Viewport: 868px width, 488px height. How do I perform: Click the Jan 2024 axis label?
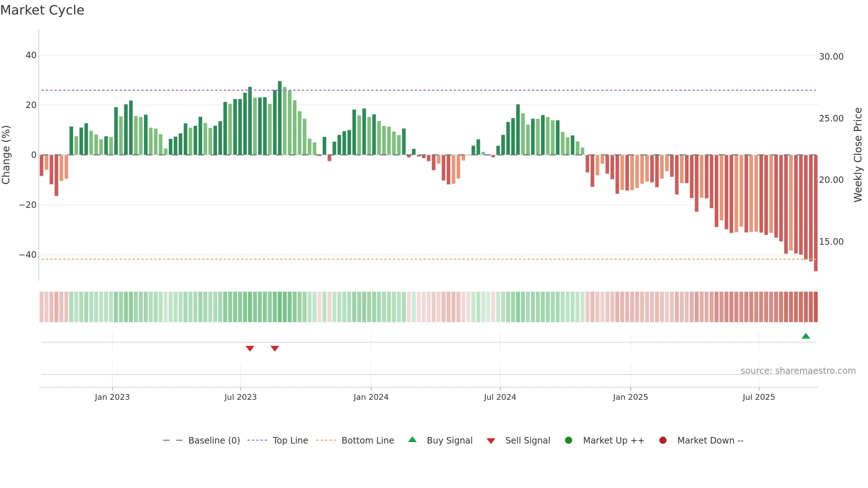pos(371,397)
